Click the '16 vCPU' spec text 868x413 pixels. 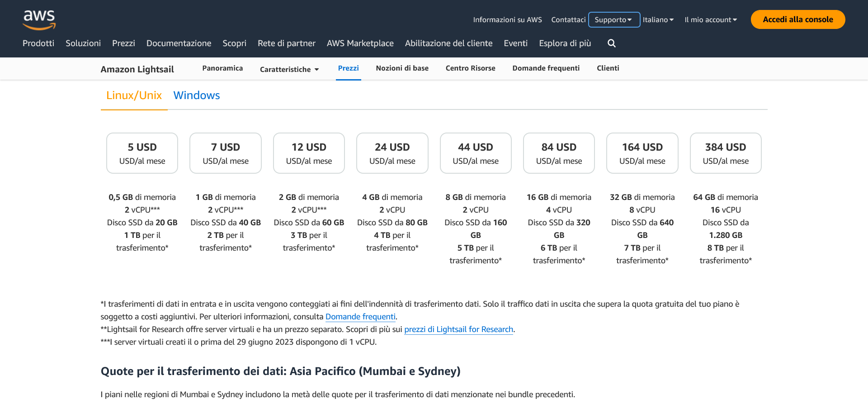click(726, 210)
